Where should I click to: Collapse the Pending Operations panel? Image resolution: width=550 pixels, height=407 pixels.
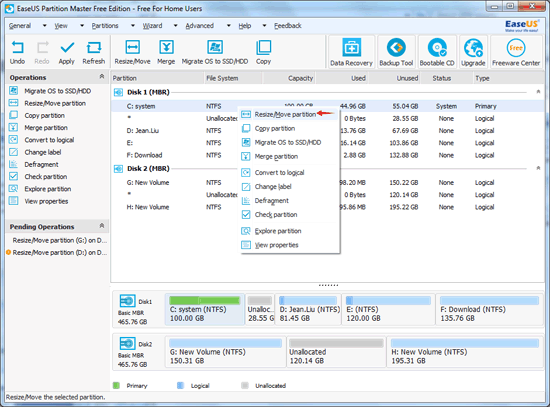[102, 226]
